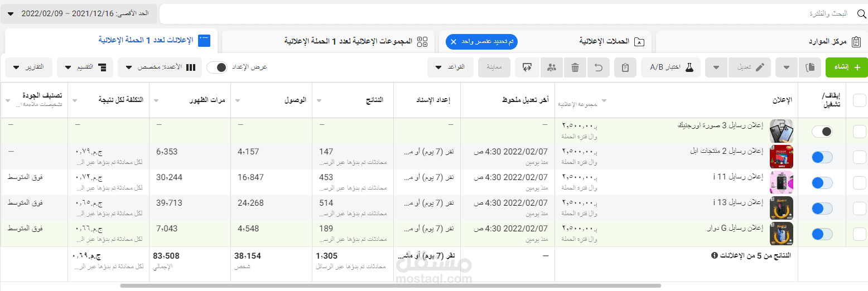This screenshot has width=868, height=291.
Task: Click results value 514
Action: tap(326, 203)
